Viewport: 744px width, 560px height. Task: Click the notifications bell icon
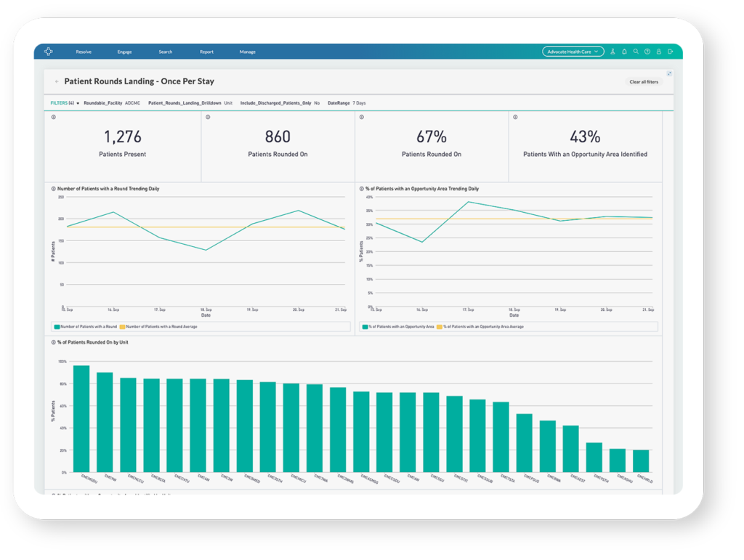pos(624,52)
